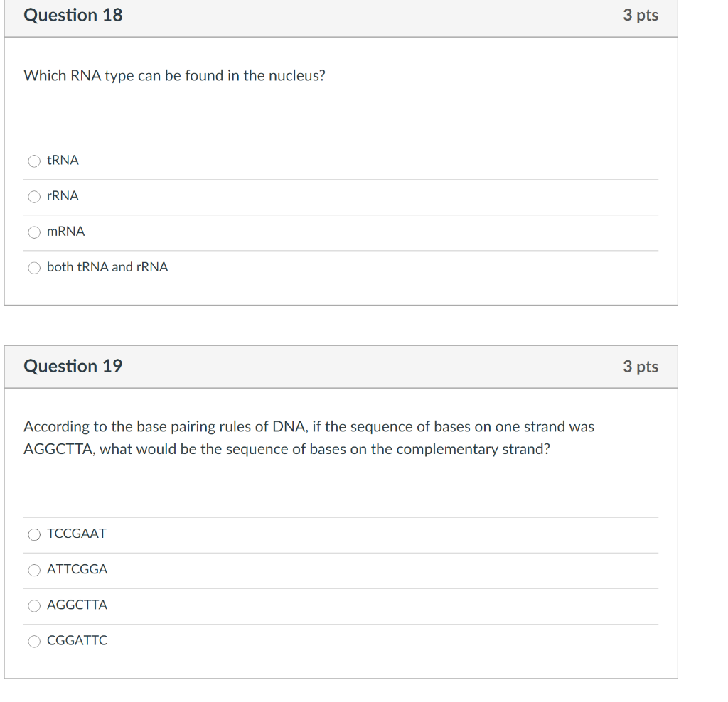Click the Question 18 header
728x702 pixels.
click(x=73, y=15)
